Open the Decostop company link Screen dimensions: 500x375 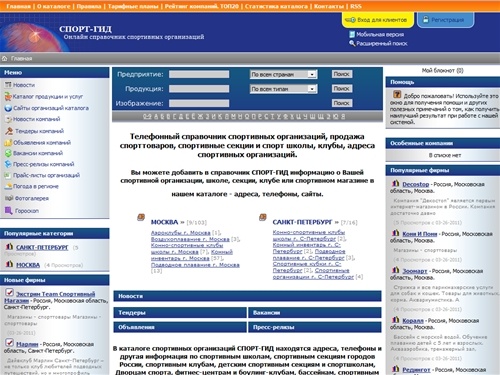click(416, 184)
